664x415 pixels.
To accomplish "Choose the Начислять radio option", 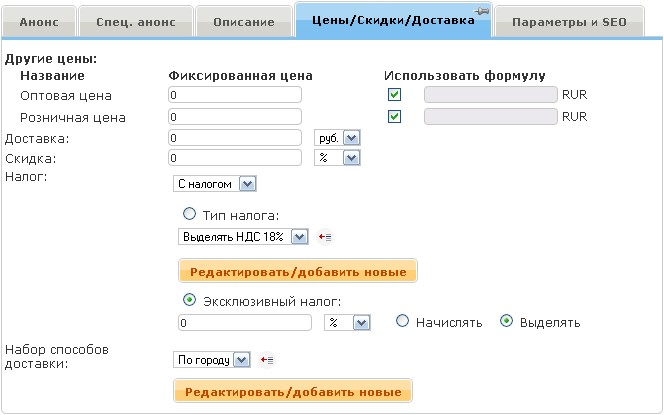I will coord(403,322).
